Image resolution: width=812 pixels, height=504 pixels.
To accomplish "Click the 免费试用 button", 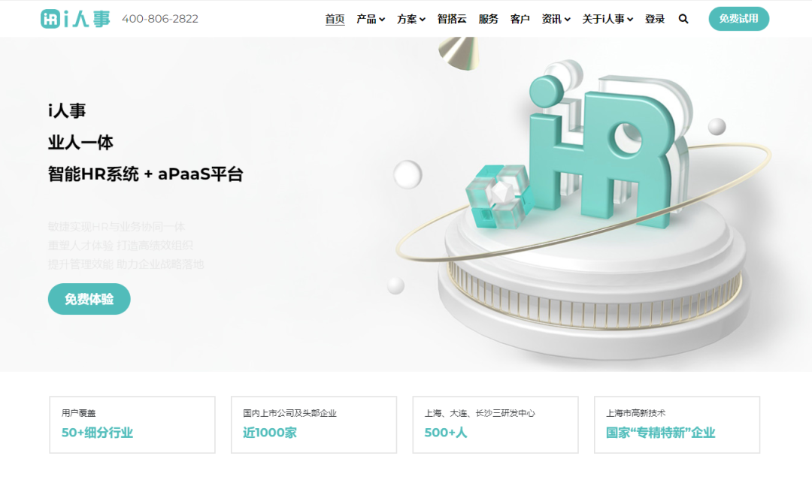I will [739, 19].
